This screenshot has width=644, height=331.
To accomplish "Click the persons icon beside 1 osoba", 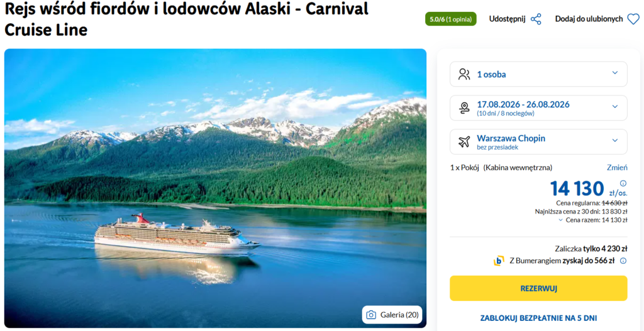I will click(464, 74).
